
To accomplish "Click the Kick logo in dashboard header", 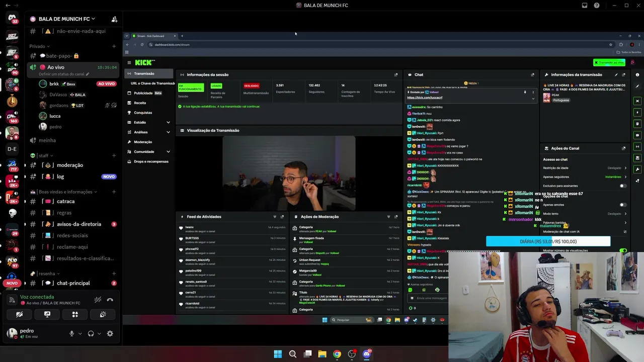I will (145, 63).
